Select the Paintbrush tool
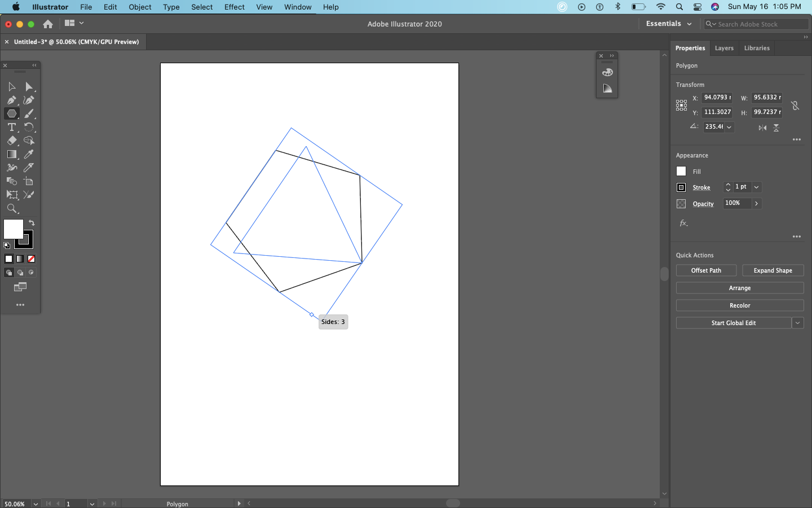The image size is (812, 508). (29, 113)
